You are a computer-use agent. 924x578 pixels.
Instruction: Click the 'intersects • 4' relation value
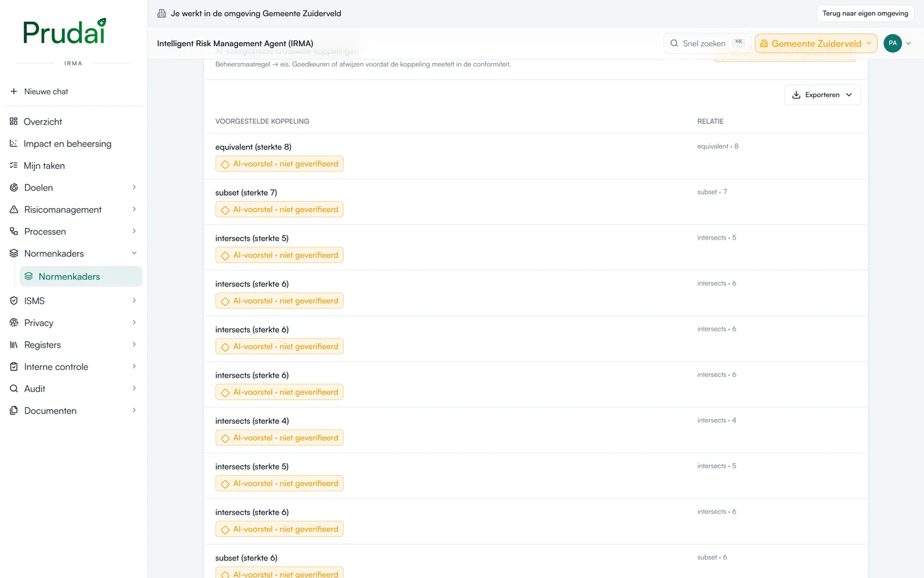tap(717, 421)
